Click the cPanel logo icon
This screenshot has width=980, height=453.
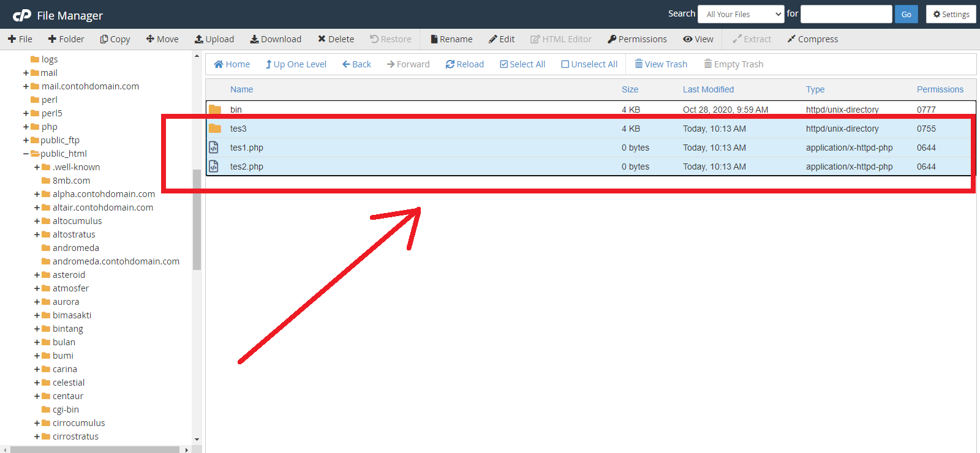point(22,15)
